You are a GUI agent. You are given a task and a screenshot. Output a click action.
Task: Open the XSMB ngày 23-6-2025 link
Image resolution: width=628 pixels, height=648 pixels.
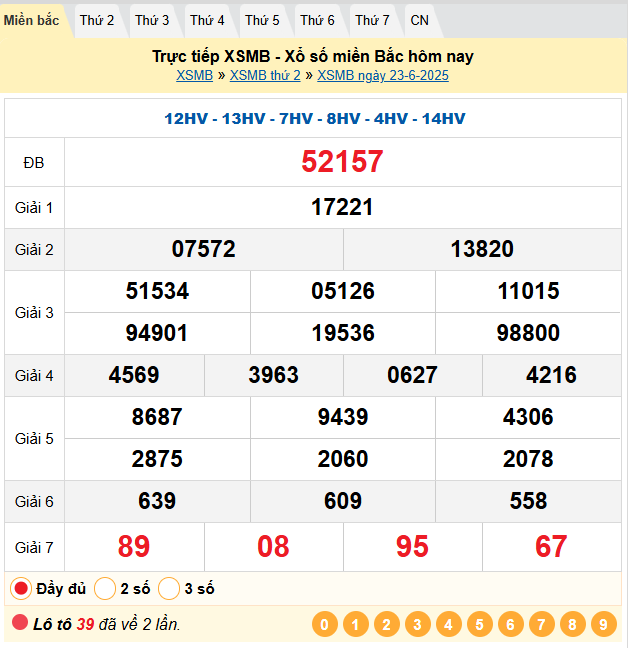pos(383,76)
